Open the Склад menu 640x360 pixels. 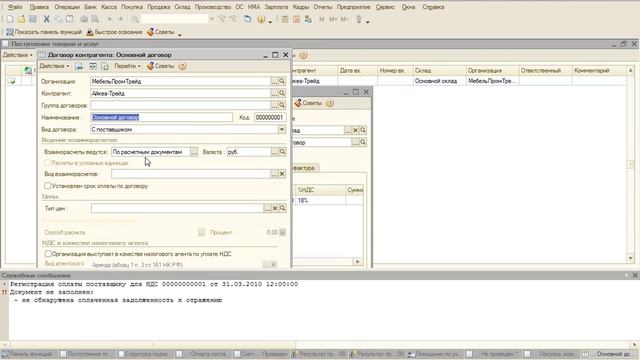[x=182, y=7]
